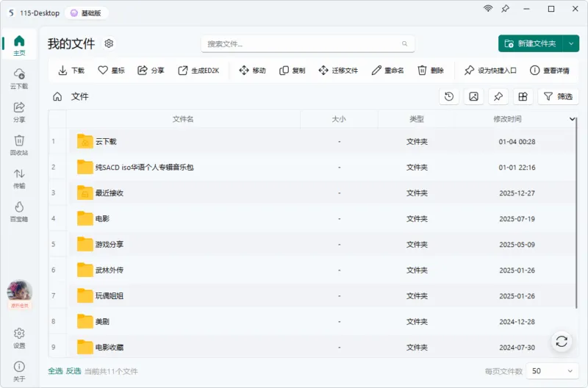Image resolution: width=588 pixels, height=388 pixels.
Task: Click the header chevron beside 修改时间
Action: coord(573,119)
